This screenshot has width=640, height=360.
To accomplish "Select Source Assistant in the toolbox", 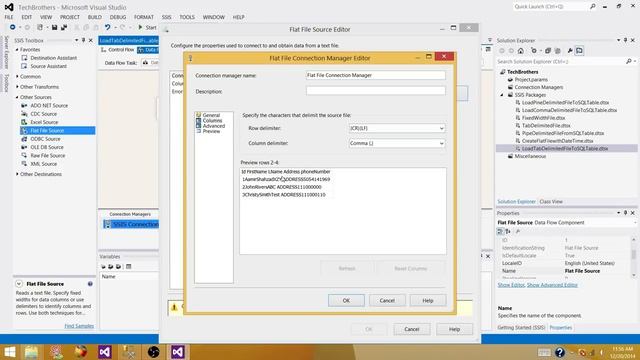I will (48, 66).
